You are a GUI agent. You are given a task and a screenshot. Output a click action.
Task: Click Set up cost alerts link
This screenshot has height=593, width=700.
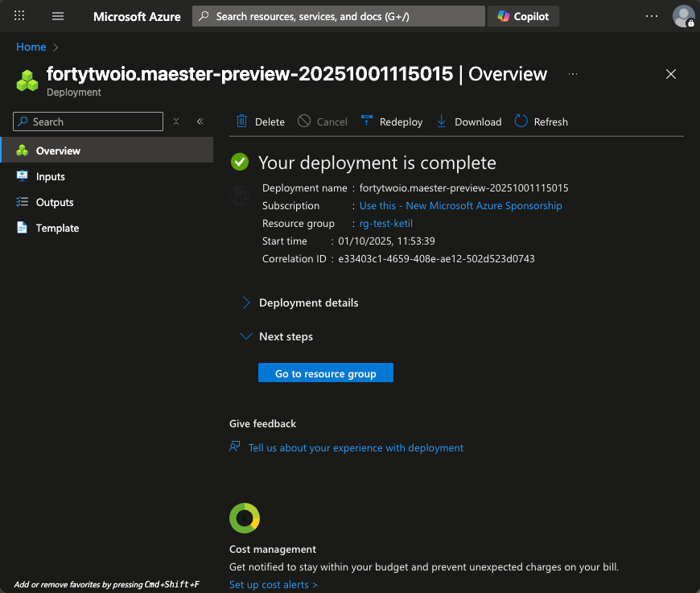pos(273,584)
